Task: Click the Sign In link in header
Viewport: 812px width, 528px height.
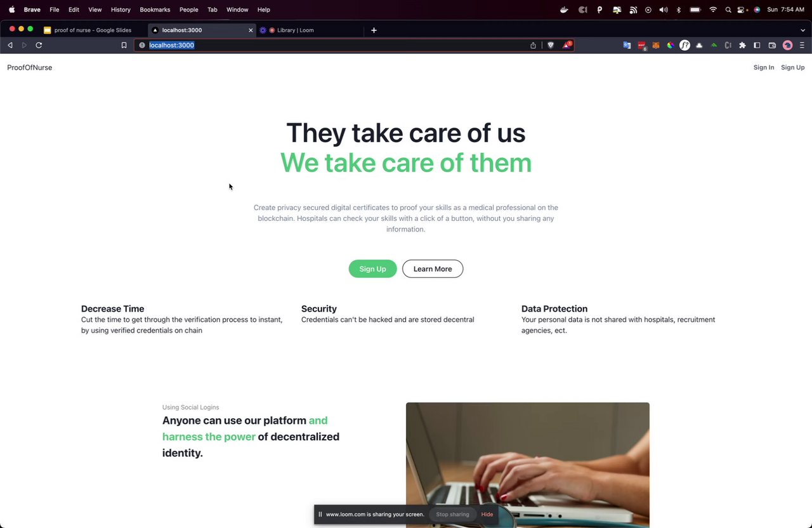Action: [x=764, y=67]
